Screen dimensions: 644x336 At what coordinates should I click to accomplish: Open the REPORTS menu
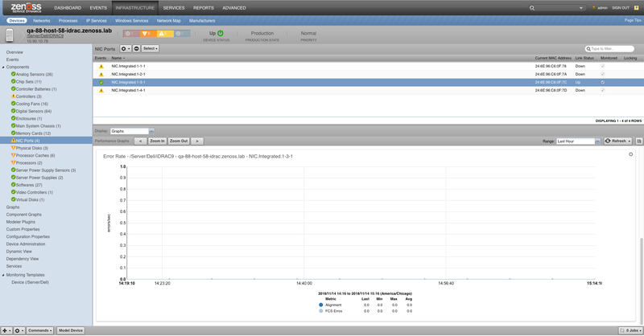click(x=204, y=8)
